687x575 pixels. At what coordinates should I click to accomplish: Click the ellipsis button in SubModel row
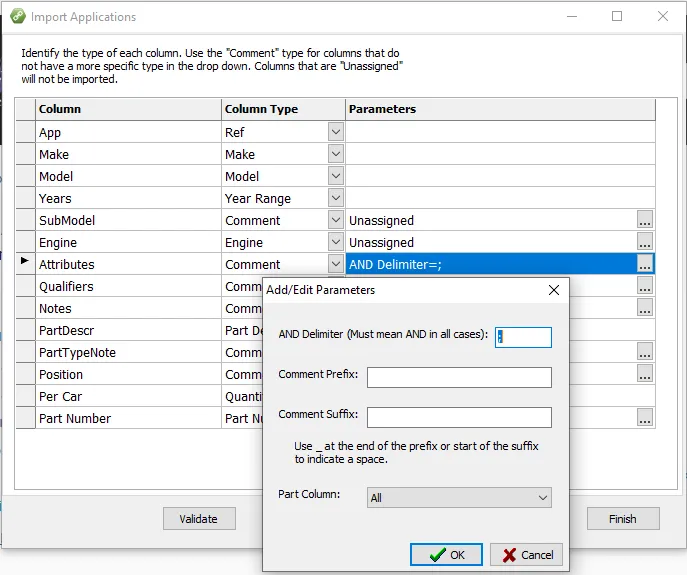[645, 220]
